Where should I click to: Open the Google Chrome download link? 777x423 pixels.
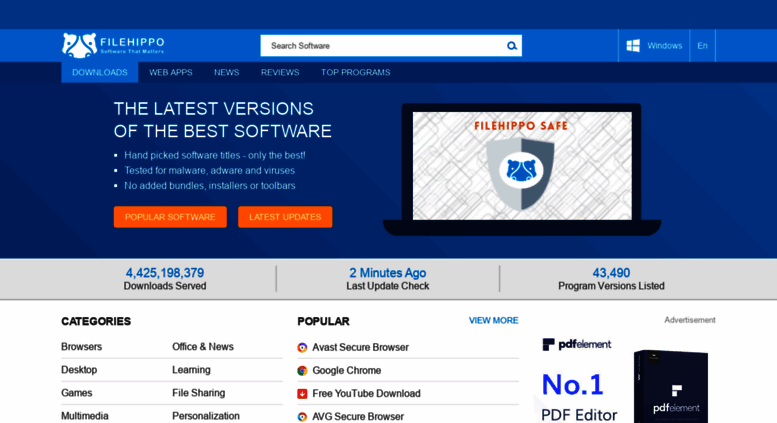[346, 370]
